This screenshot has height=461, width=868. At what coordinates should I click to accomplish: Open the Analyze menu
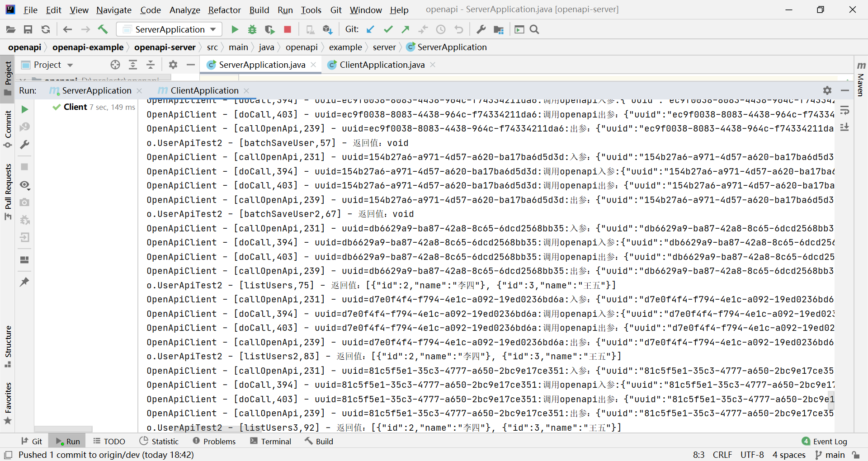coord(184,9)
